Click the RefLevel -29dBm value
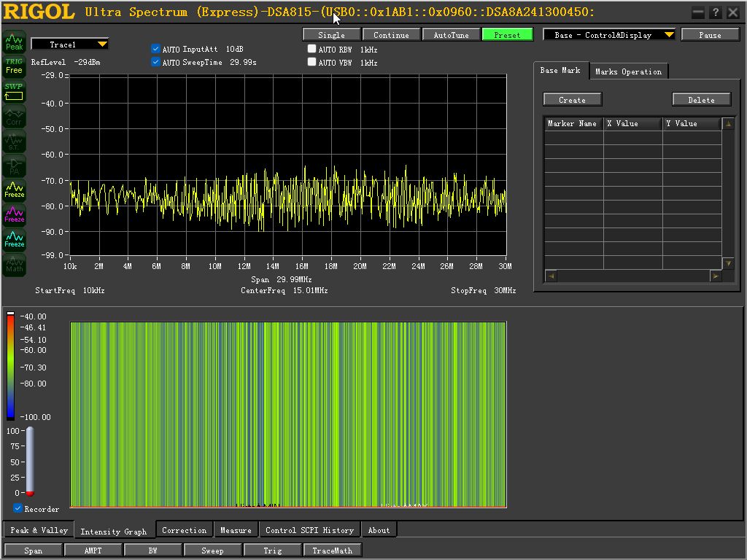747x560 pixels. [x=87, y=63]
